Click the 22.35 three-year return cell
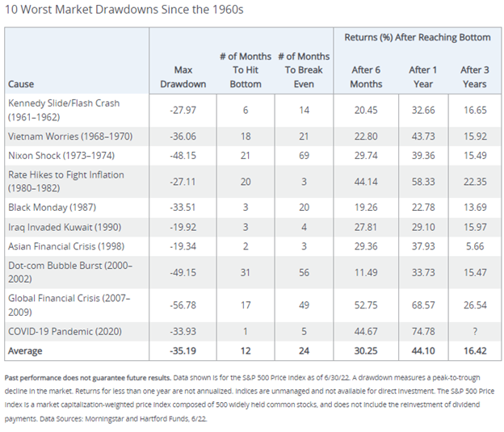504x432 pixels. click(475, 182)
